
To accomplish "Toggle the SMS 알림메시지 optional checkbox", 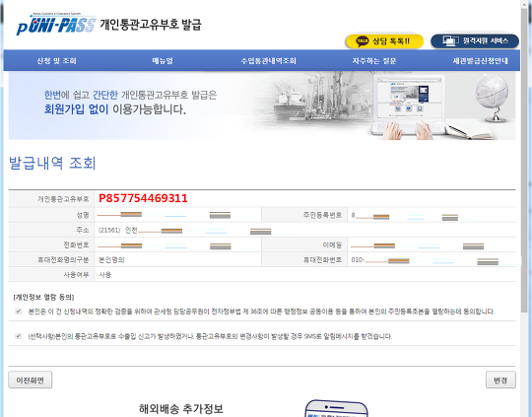I will (x=19, y=336).
